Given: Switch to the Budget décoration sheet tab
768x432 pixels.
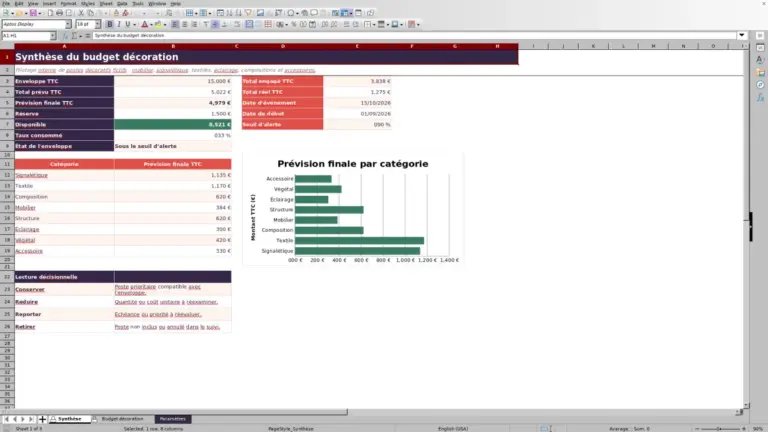Looking at the screenshot, I should pyautogui.click(x=122, y=419).
